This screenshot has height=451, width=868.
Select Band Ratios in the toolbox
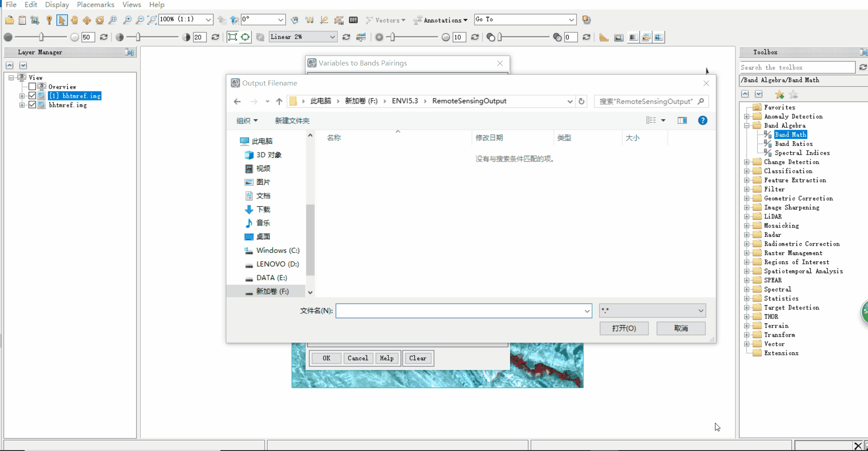[x=794, y=144]
